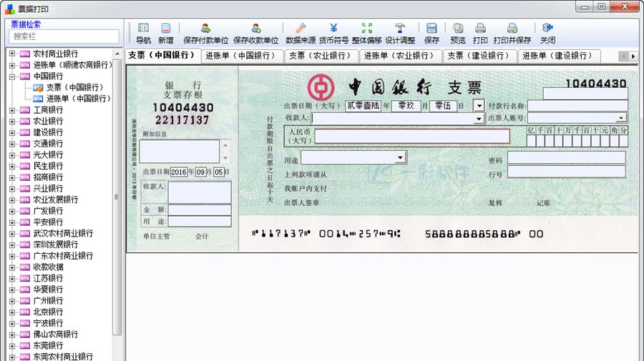Collapse the 中国银行 tree node
Image resolution: width=644 pixels, height=361 pixels.
coord(12,76)
